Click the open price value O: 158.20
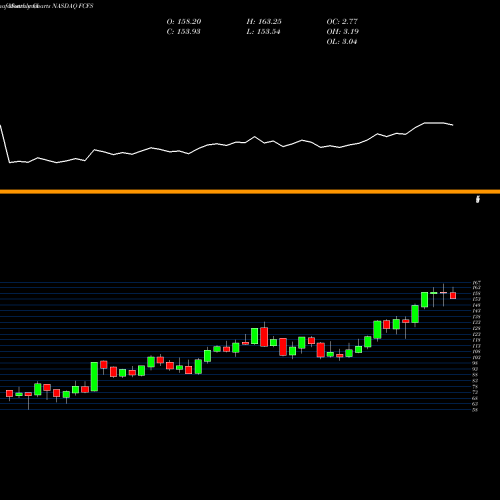The width and height of the screenshot is (500, 500). [x=184, y=22]
